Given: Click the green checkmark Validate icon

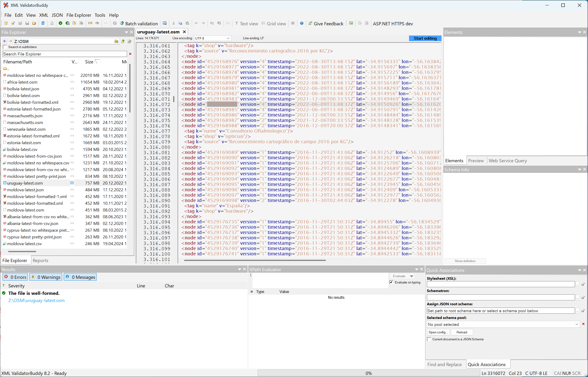Looking at the screenshot, I should tap(60, 23).
